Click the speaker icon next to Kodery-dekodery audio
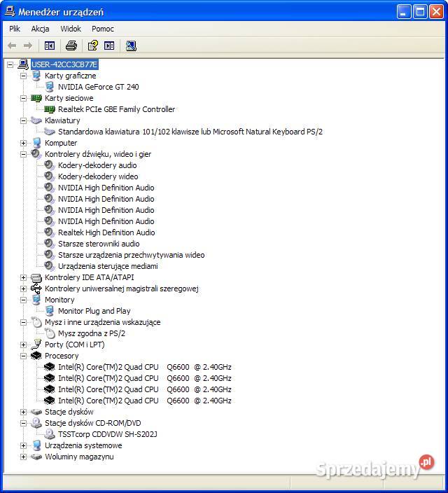The width and height of the screenshot is (448, 493). pyautogui.click(x=50, y=165)
